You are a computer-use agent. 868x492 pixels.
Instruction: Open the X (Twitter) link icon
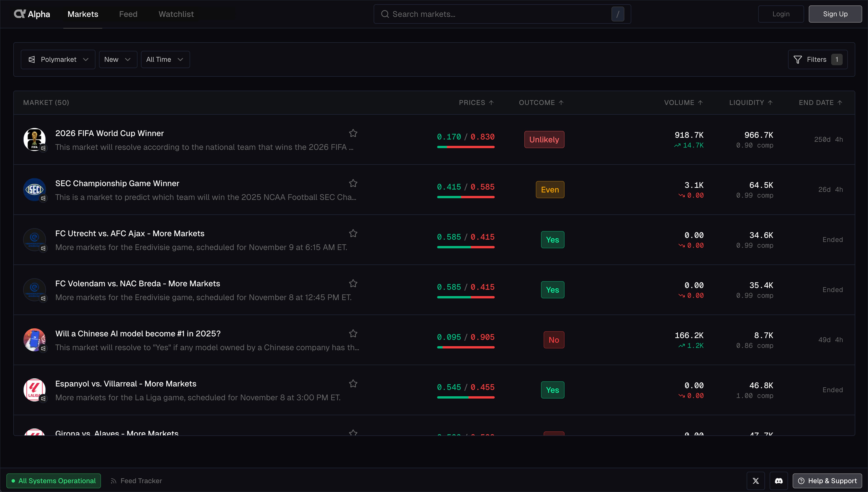tap(755, 481)
